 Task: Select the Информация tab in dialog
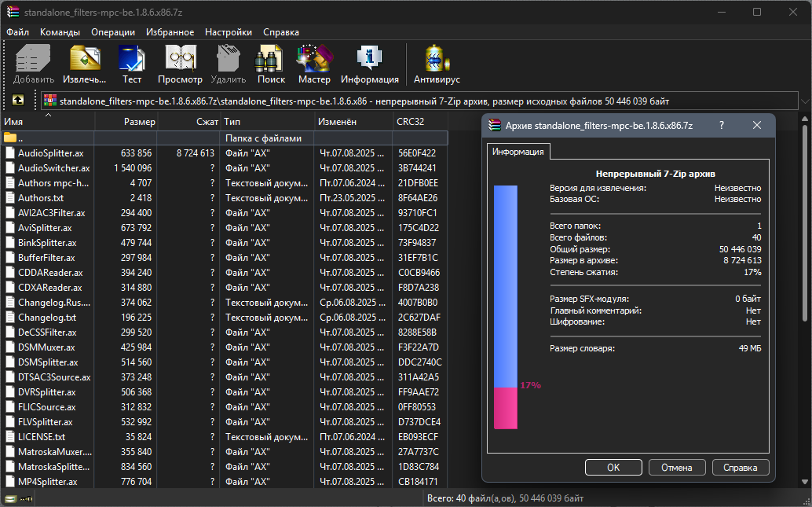518,152
